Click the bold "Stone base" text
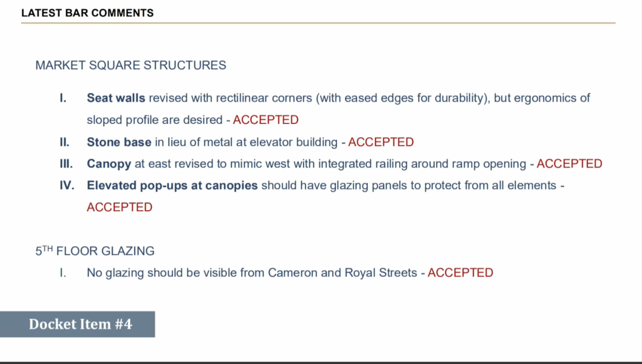Image resolution: width=642 pixels, height=364 pixels. 119,142
